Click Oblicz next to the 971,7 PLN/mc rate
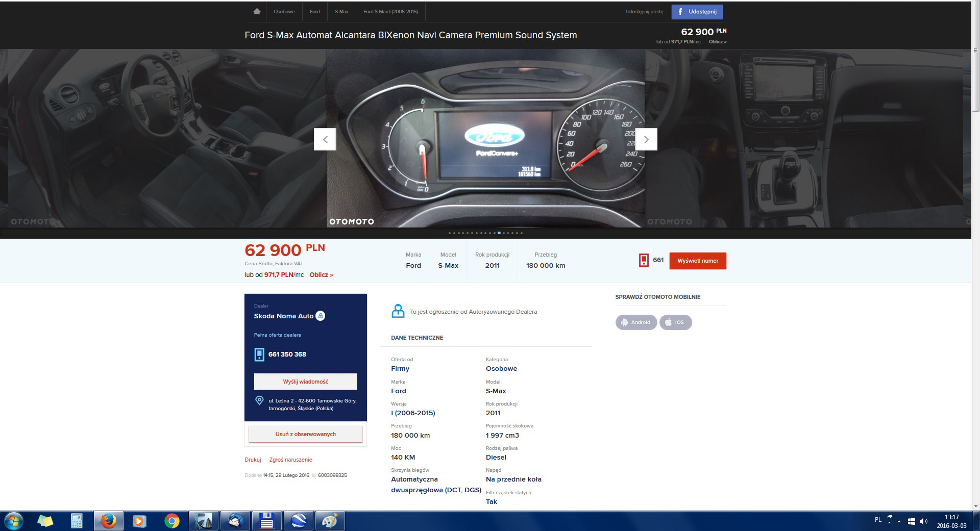Viewport: 980px width, 531px height. point(321,275)
